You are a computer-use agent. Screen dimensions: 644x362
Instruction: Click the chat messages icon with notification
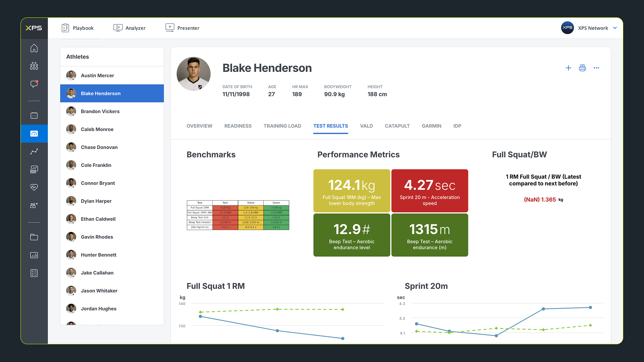point(34,84)
